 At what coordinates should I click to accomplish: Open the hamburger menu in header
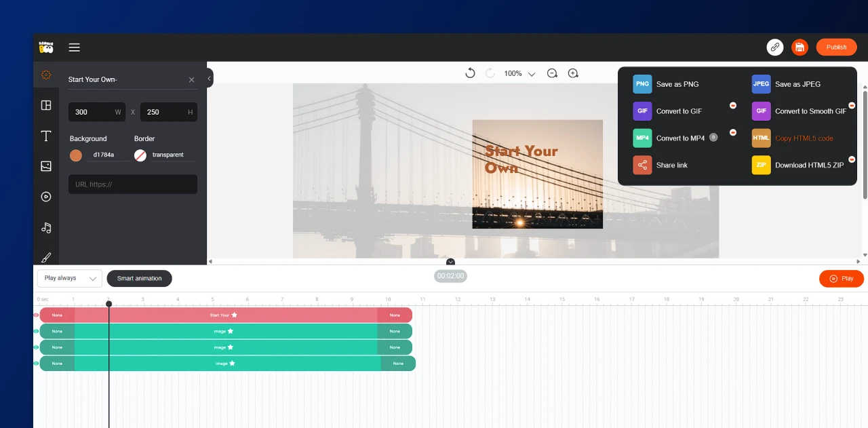click(75, 47)
